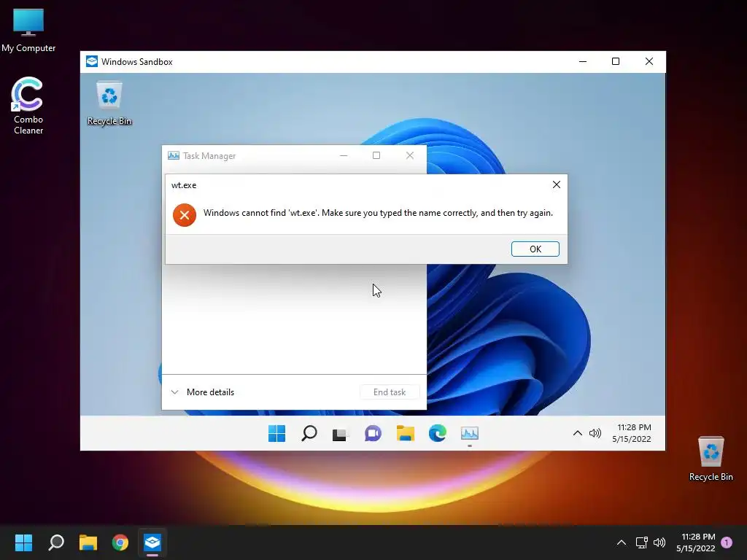The width and height of the screenshot is (747, 560).
Task: Maximize the Windows Sandbox window
Action: pyautogui.click(x=616, y=61)
